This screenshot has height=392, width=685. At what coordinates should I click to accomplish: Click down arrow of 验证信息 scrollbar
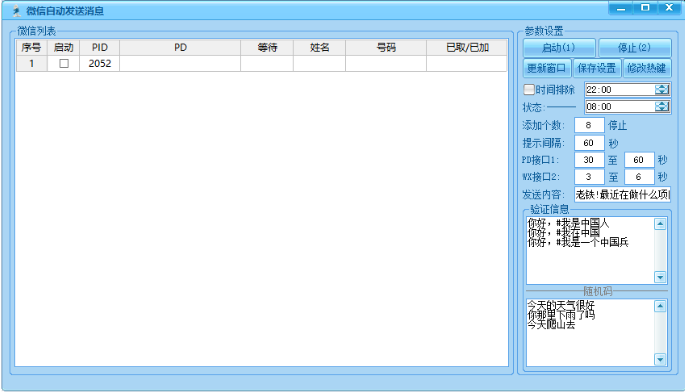(660, 277)
